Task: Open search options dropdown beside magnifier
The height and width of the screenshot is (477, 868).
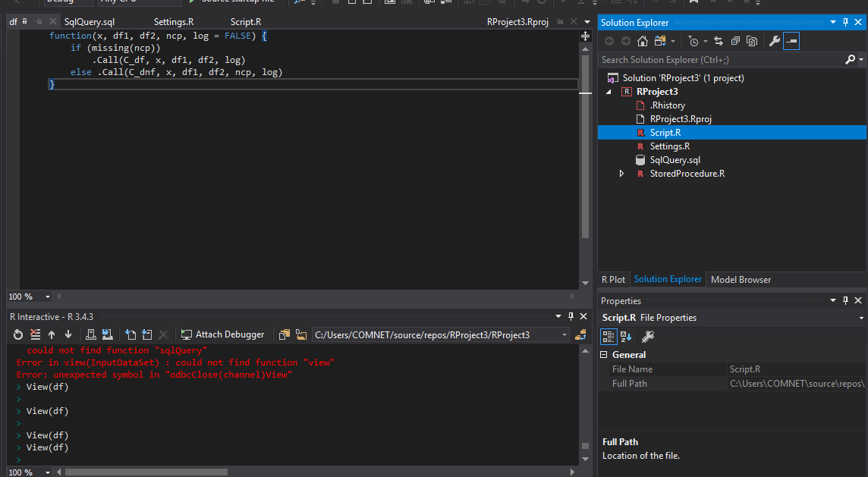Action: (861, 60)
